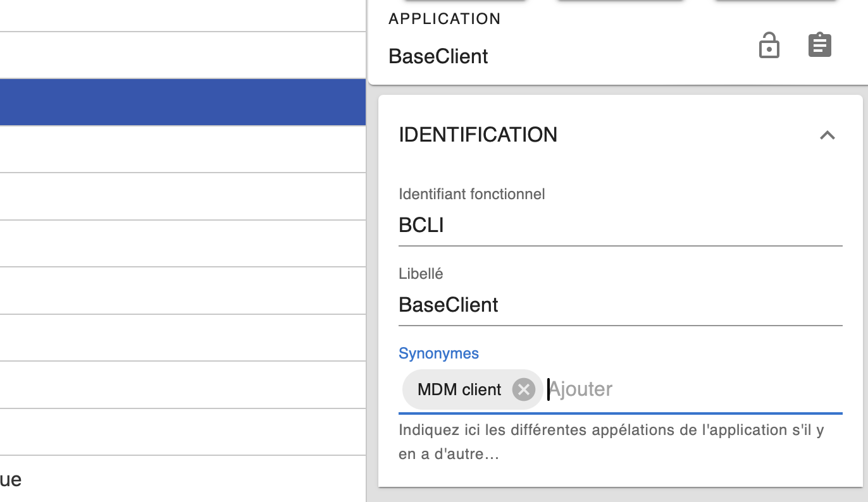This screenshot has width=868, height=502.
Task: Click the highlighted blue list row
Action: (183, 102)
